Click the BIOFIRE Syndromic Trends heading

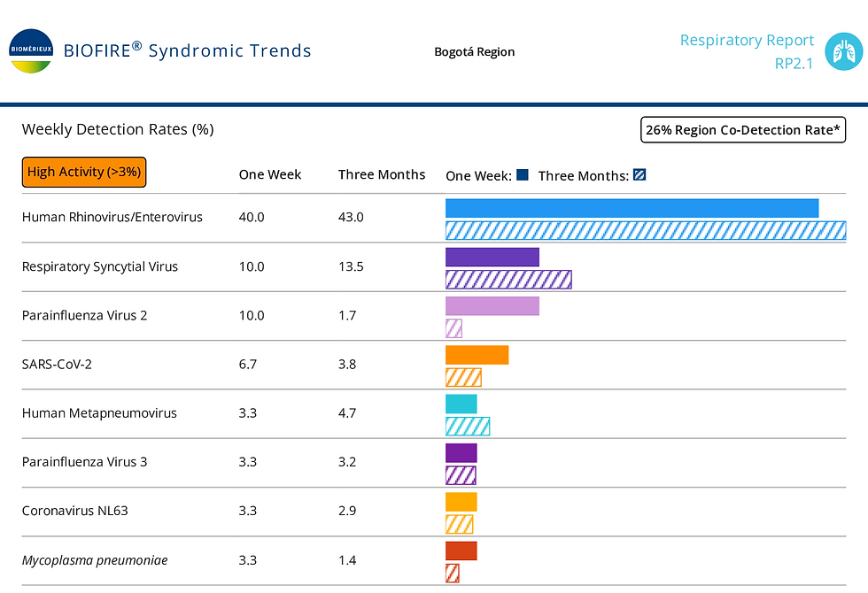188,50
